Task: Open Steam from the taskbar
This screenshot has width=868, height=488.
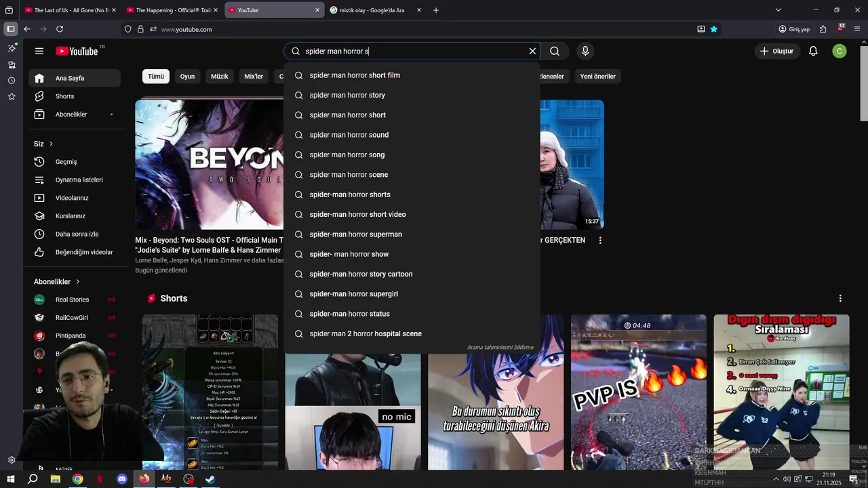Action: point(211,479)
